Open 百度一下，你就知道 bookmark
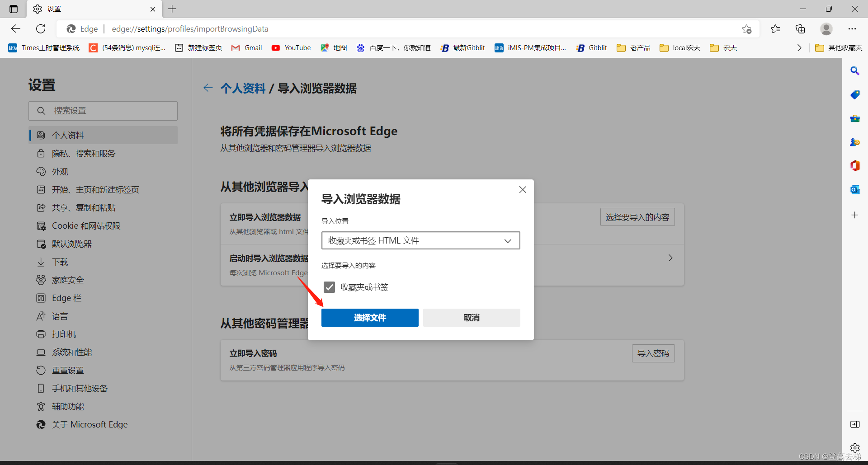Image resolution: width=868 pixels, height=465 pixels. click(x=393, y=48)
